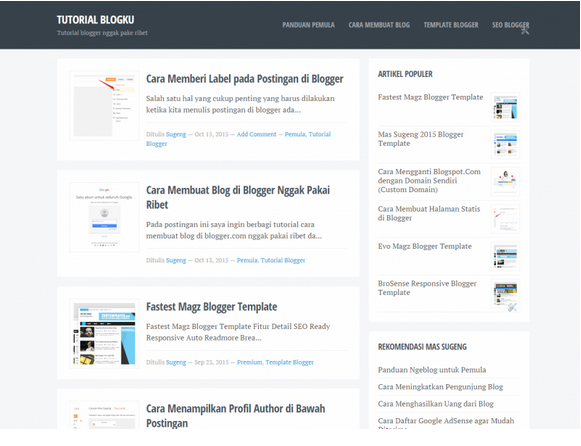The width and height of the screenshot is (581, 446).
Task: Click the Pemula label on the Oct 13 post
Action: (x=247, y=260)
